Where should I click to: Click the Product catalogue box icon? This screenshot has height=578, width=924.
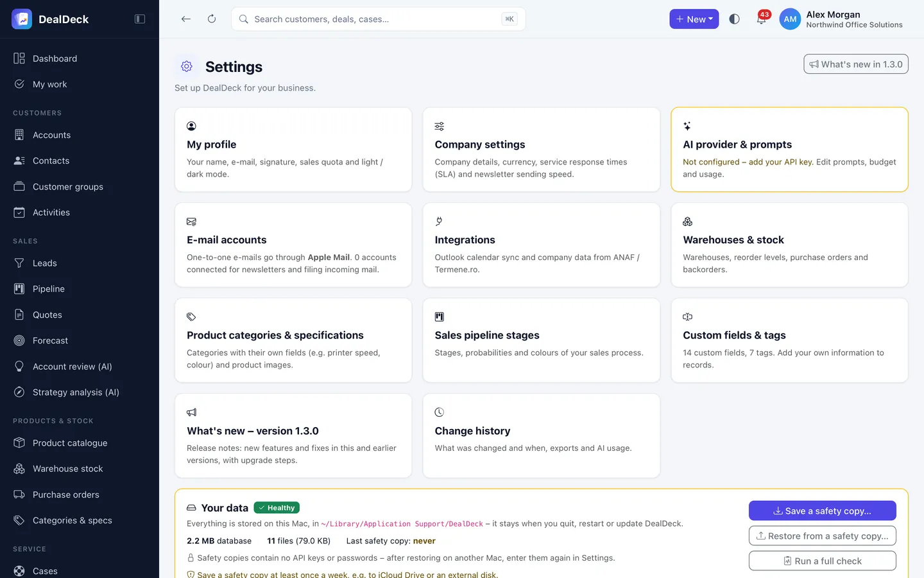tap(19, 443)
